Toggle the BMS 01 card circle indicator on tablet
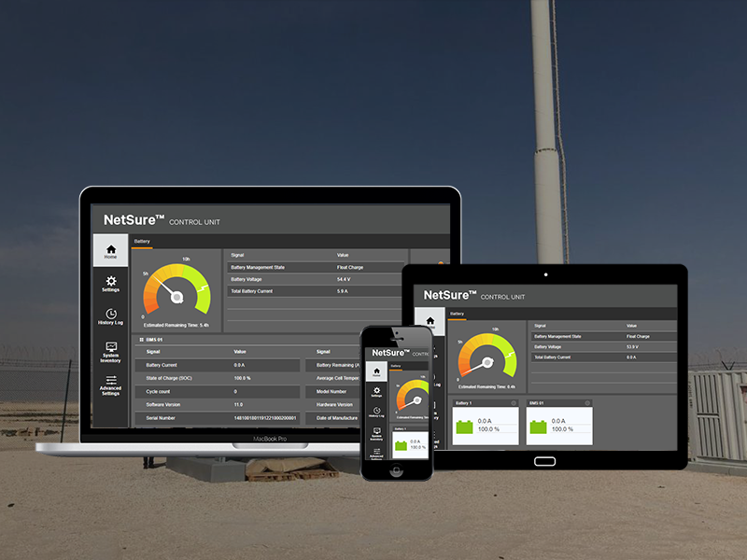 pyautogui.click(x=587, y=403)
